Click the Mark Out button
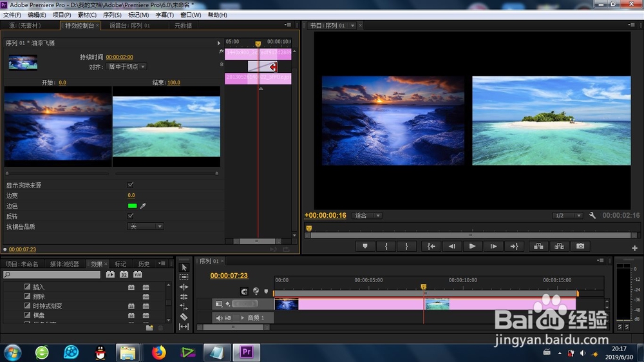The width and height of the screenshot is (644, 362). [406, 246]
